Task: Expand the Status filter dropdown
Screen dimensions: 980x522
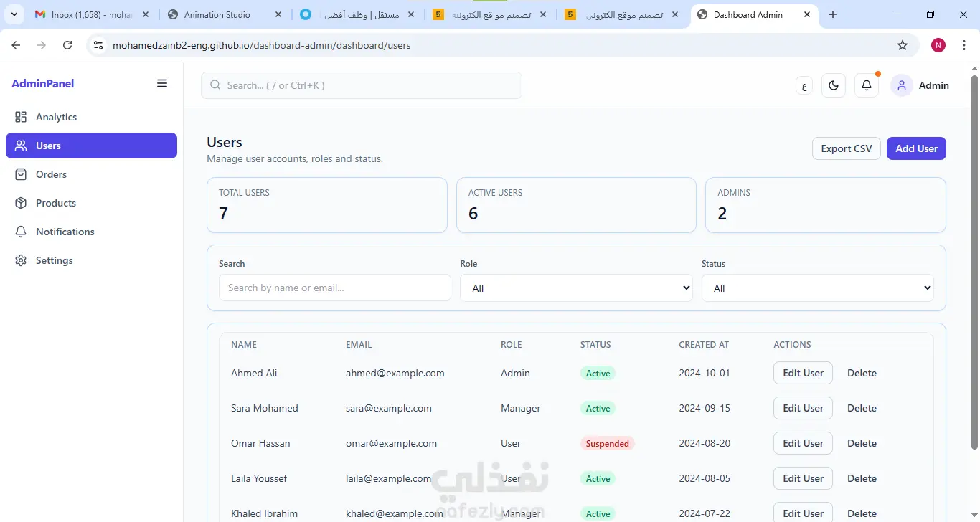Action: pos(818,288)
